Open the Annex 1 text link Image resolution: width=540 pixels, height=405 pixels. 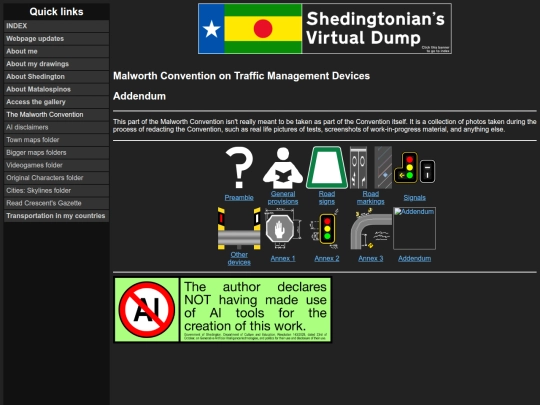pyautogui.click(x=283, y=258)
